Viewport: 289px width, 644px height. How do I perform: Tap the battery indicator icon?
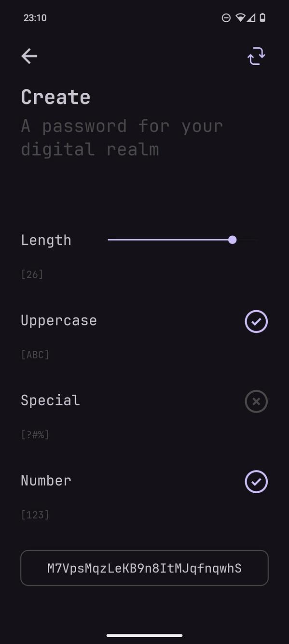262,18
